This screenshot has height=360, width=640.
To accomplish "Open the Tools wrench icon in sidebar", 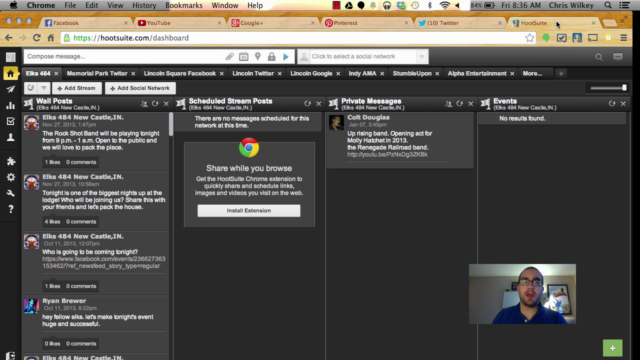I will (x=11, y=193).
